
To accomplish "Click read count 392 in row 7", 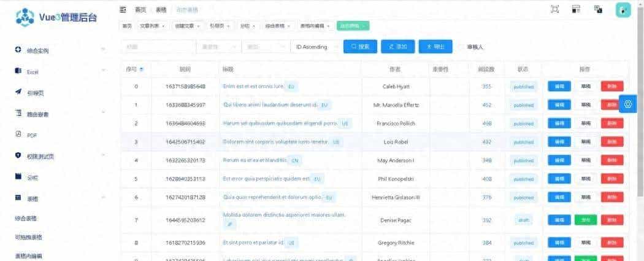I will click(x=487, y=220).
